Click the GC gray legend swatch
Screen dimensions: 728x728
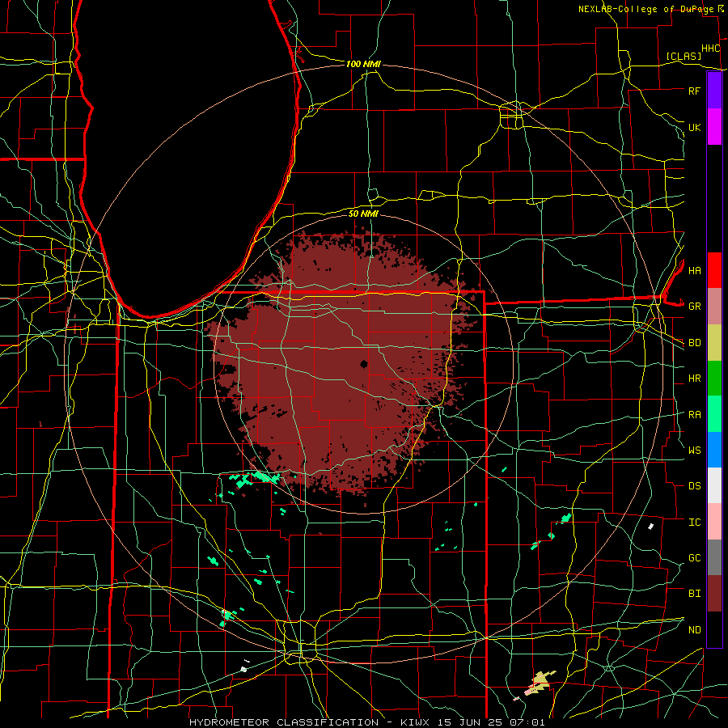point(714,557)
